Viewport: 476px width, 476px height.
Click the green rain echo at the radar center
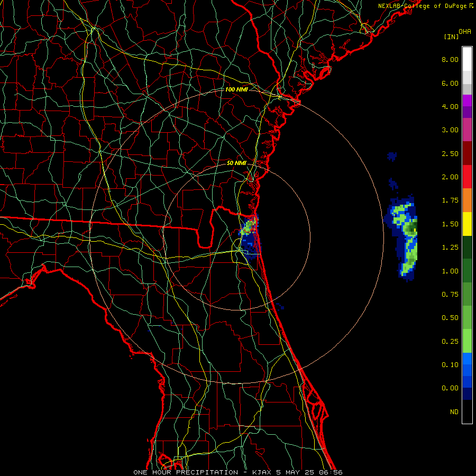[249, 226]
